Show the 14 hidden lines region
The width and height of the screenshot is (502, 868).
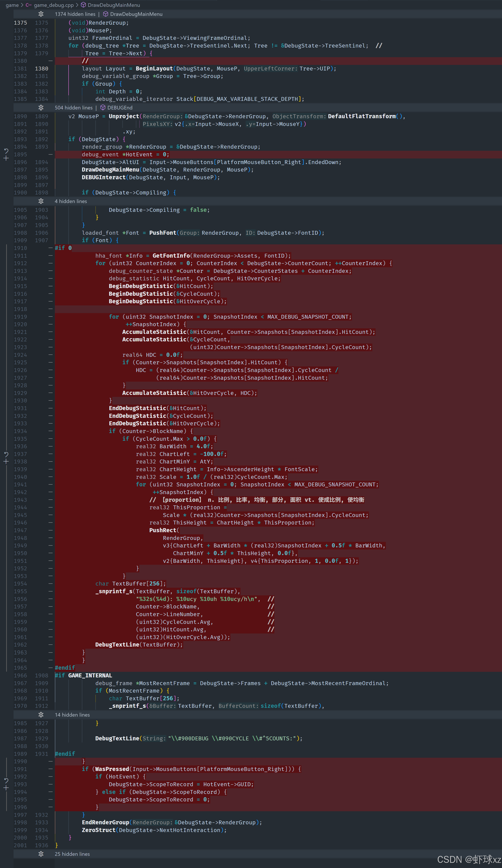[x=41, y=714]
